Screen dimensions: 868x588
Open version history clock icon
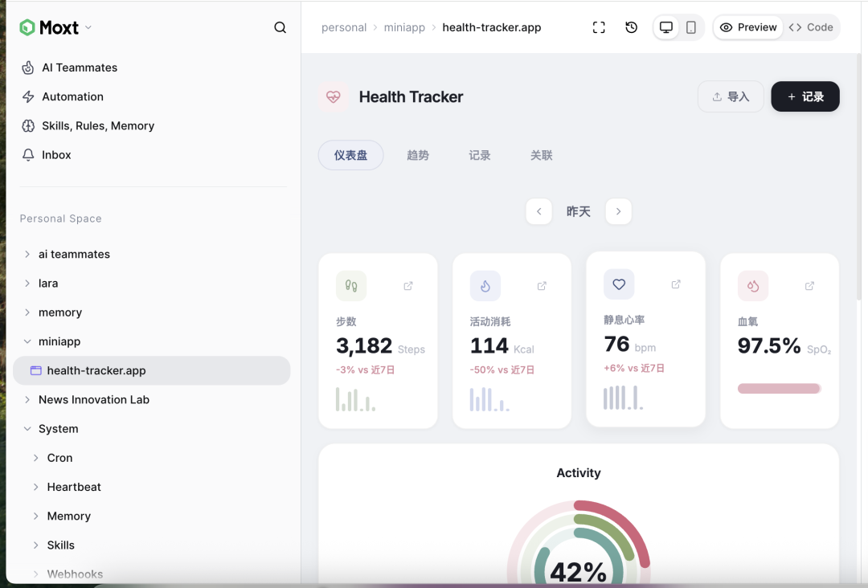632,27
